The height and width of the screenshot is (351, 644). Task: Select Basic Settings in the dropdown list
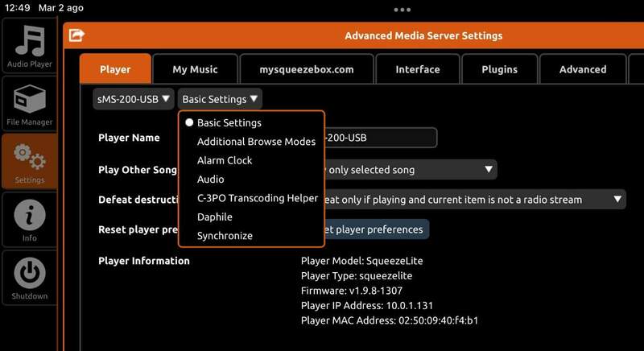click(229, 122)
